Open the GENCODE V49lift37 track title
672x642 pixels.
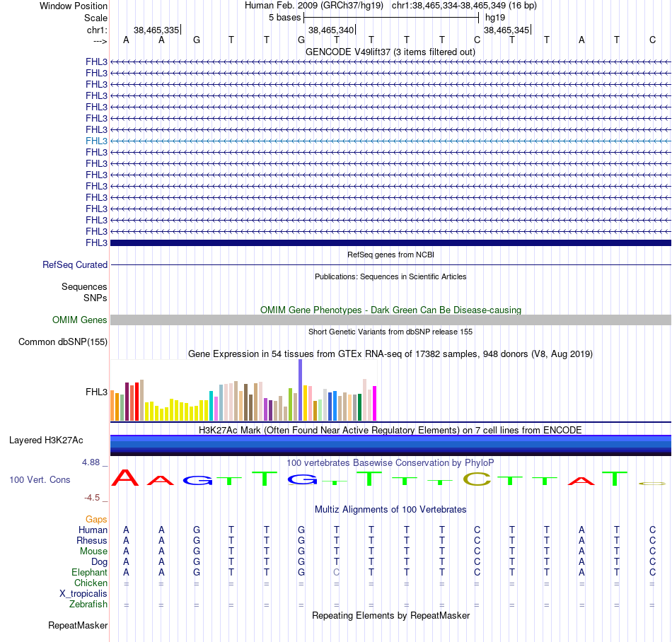(x=390, y=52)
